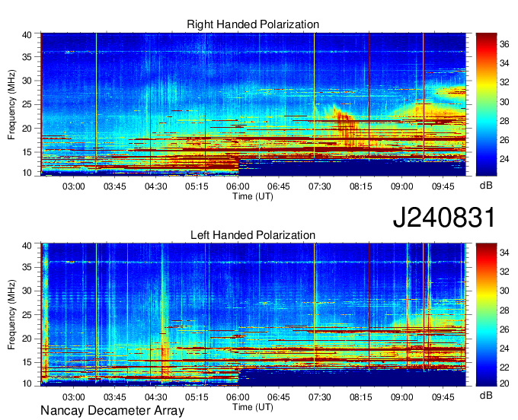Screen dimensions: 518x420
Task: Click the 20 MHz tick on Left Handed plot
Action: click(x=27, y=339)
